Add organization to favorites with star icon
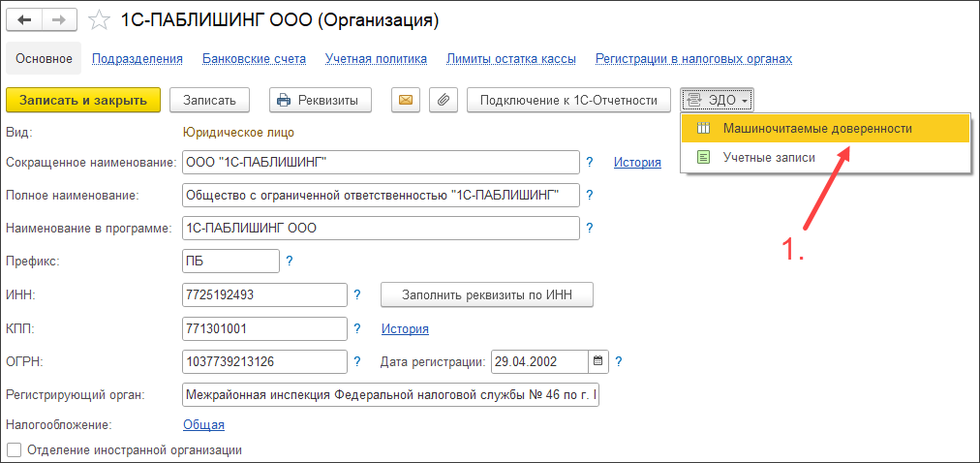 pyautogui.click(x=99, y=19)
